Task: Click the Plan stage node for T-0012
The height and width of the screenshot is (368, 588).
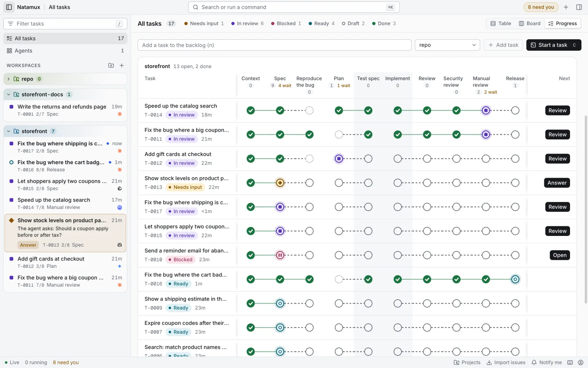Action: point(339,159)
